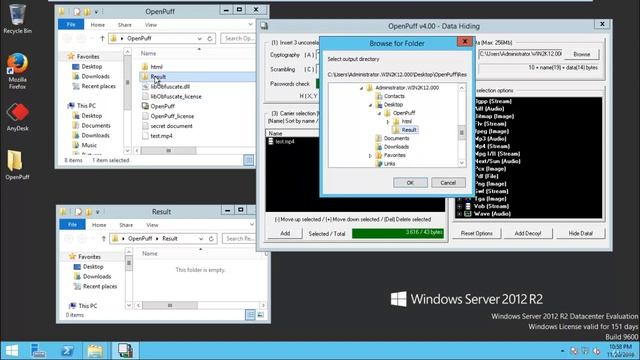Open Music under This PC in OpenPuff explorer

(x=89, y=145)
